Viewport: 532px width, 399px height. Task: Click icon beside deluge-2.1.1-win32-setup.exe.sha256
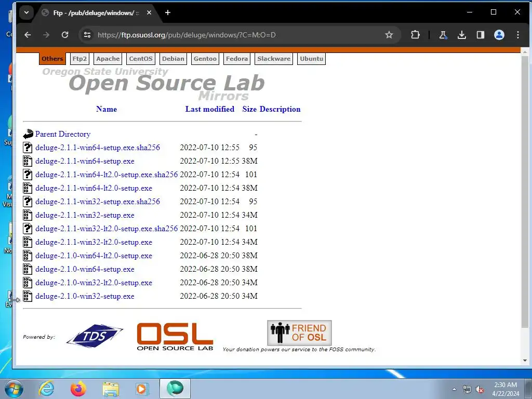point(28,202)
